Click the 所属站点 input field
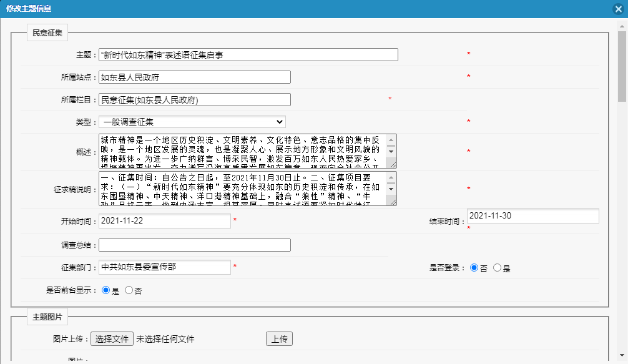This screenshot has height=364, width=628. point(195,77)
